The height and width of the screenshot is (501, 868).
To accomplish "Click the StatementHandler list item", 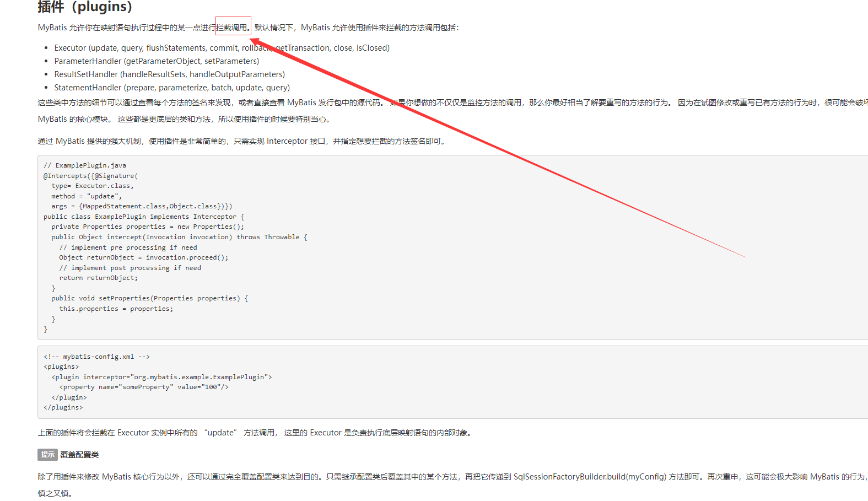I will tap(172, 88).
